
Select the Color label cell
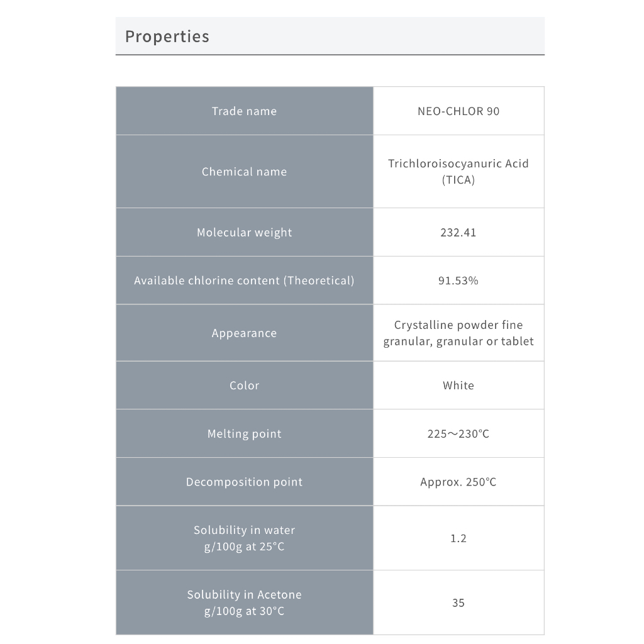point(245,386)
